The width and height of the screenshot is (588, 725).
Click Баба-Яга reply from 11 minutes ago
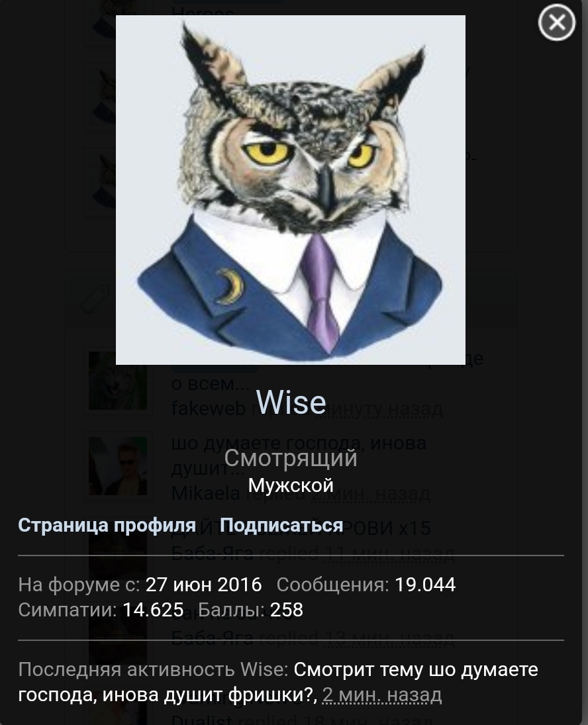(x=212, y=553)
